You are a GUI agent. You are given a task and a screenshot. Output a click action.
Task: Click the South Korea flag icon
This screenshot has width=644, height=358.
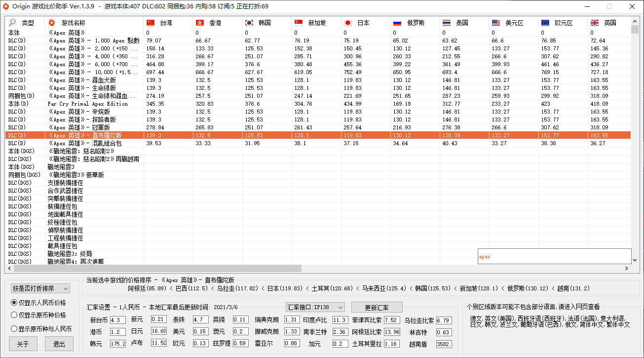click(x=249, y=23)
